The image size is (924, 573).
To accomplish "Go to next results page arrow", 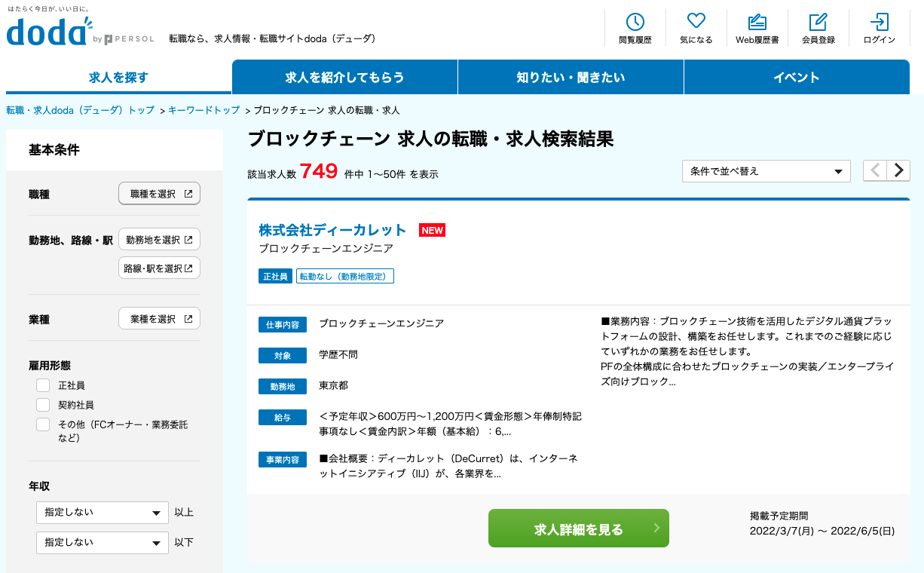I will (898, 170).
